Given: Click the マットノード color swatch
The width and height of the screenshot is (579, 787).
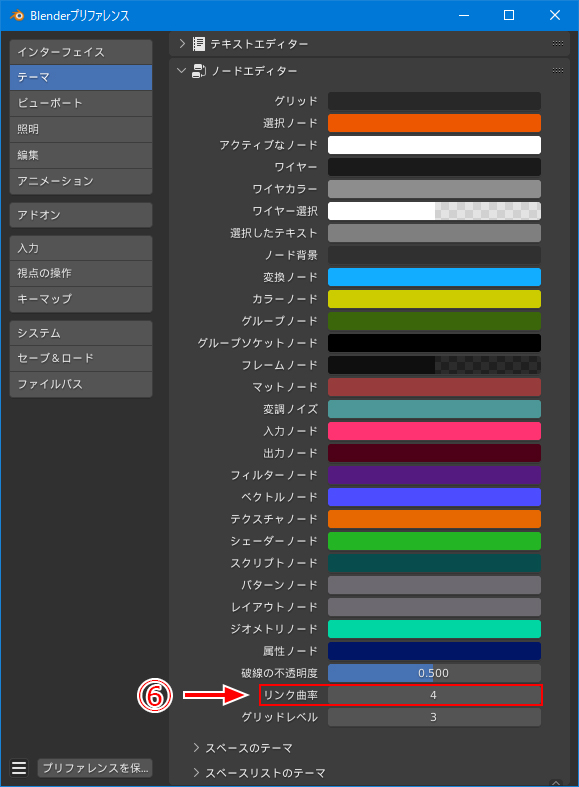Looking at the screenshot, I should [x=435, y=387].
